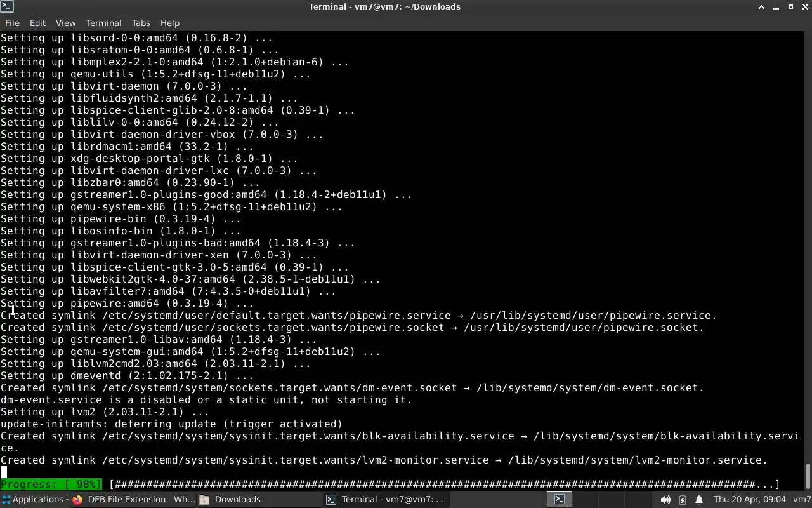Click the power manager battery icon
Viewport: 812px width, 508px height.
coord(683,500)
